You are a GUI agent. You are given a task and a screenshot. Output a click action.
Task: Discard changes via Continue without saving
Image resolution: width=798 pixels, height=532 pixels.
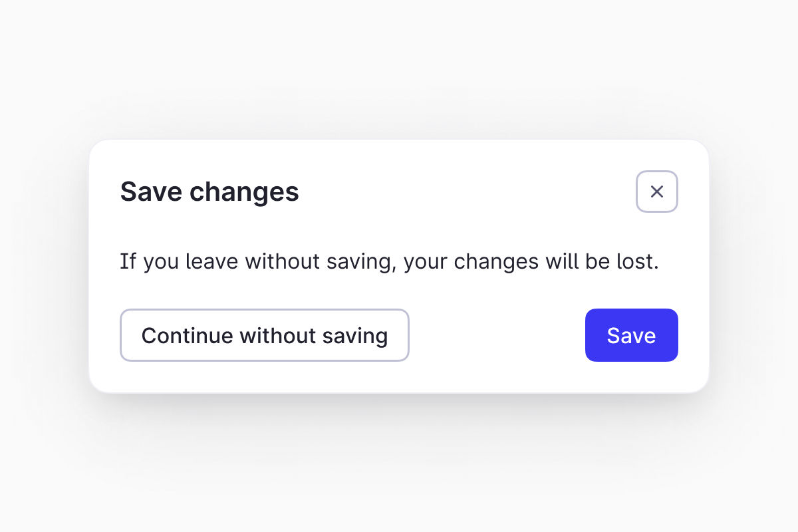(x=265, y=335)
